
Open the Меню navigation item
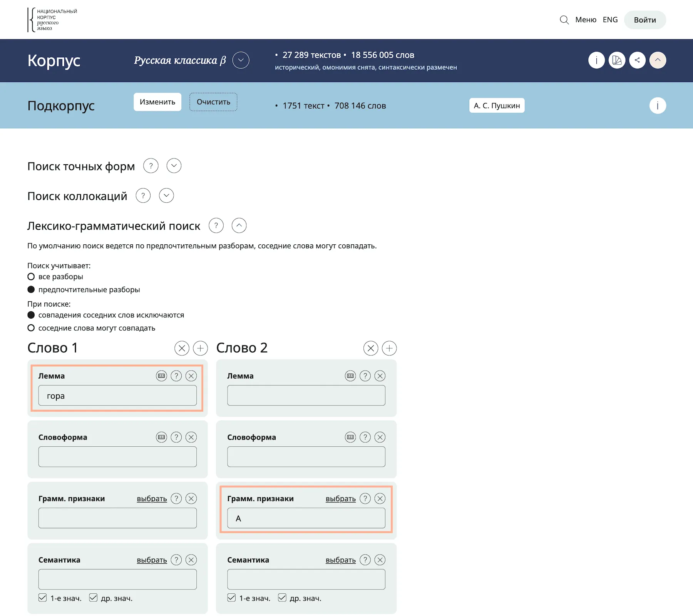coord(586,20)
